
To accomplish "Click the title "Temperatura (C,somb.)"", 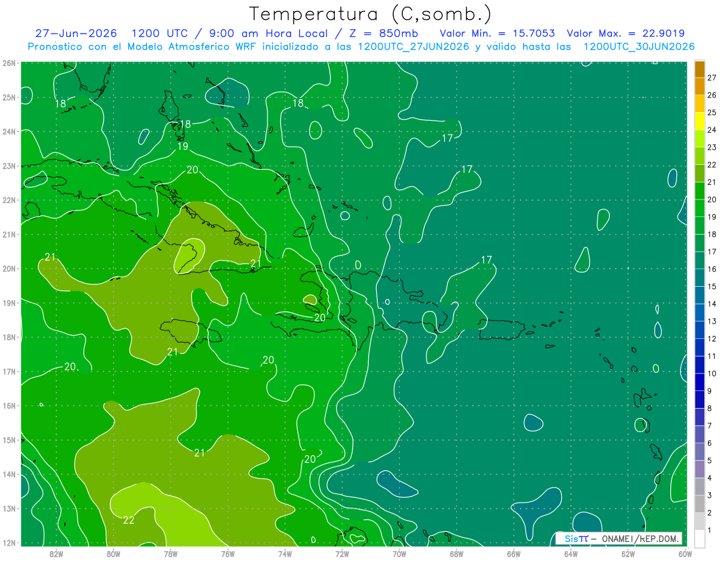I will [x=370, y=14].
